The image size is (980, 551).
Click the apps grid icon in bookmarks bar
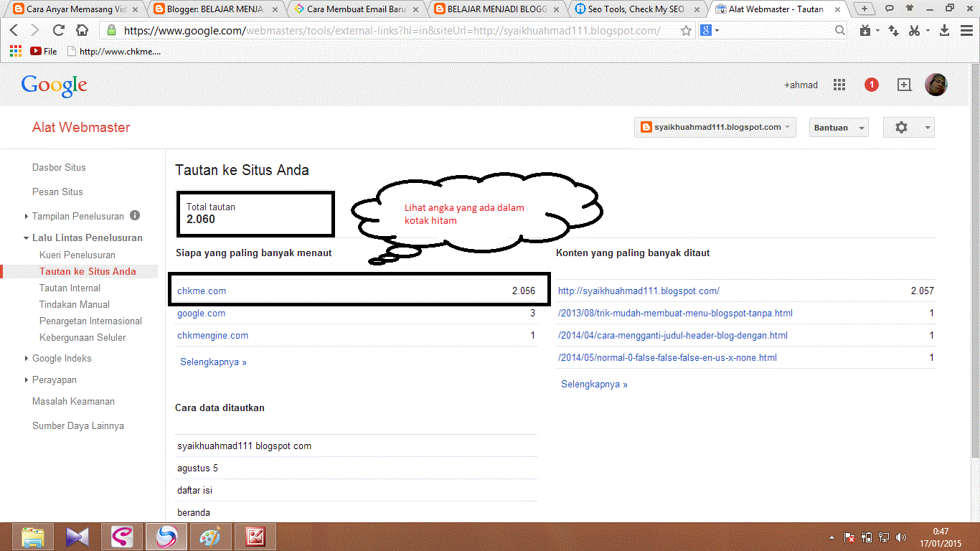tap(16, 51)
